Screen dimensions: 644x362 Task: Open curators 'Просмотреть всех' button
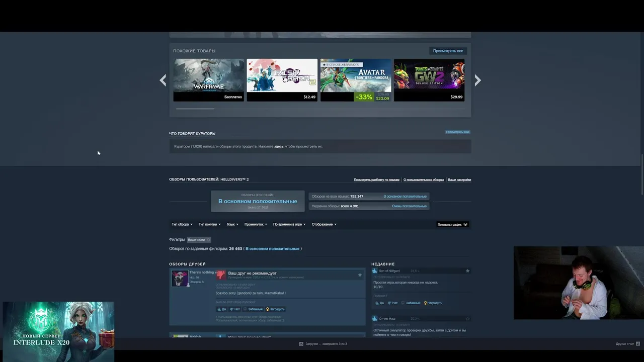coord(457,132)
